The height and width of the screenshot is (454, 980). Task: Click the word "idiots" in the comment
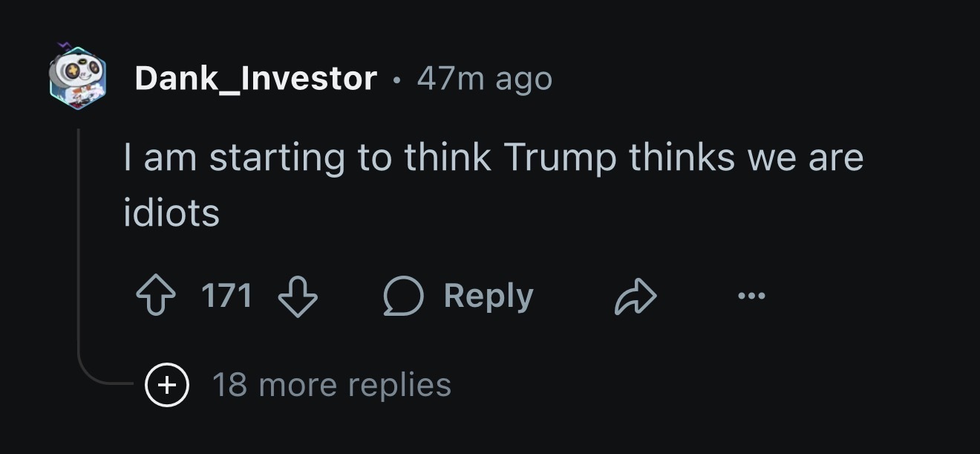click(171, 214)
